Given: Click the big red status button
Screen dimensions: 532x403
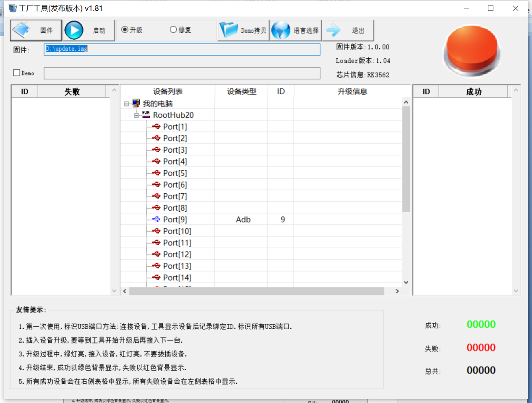Looking at the screenshot, I should pyautogui.click(x=472, y=49).
